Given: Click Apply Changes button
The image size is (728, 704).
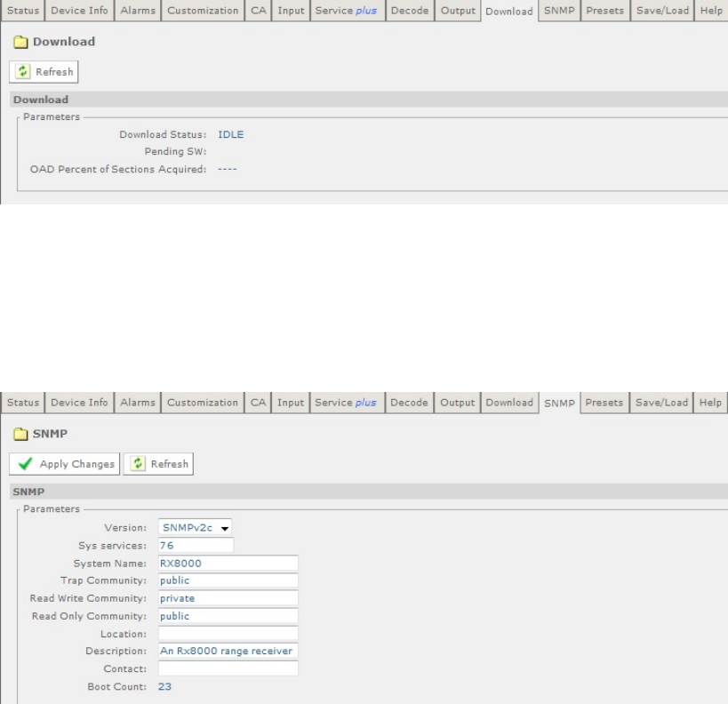Looking at the screenshot, I should click(65, 463).
